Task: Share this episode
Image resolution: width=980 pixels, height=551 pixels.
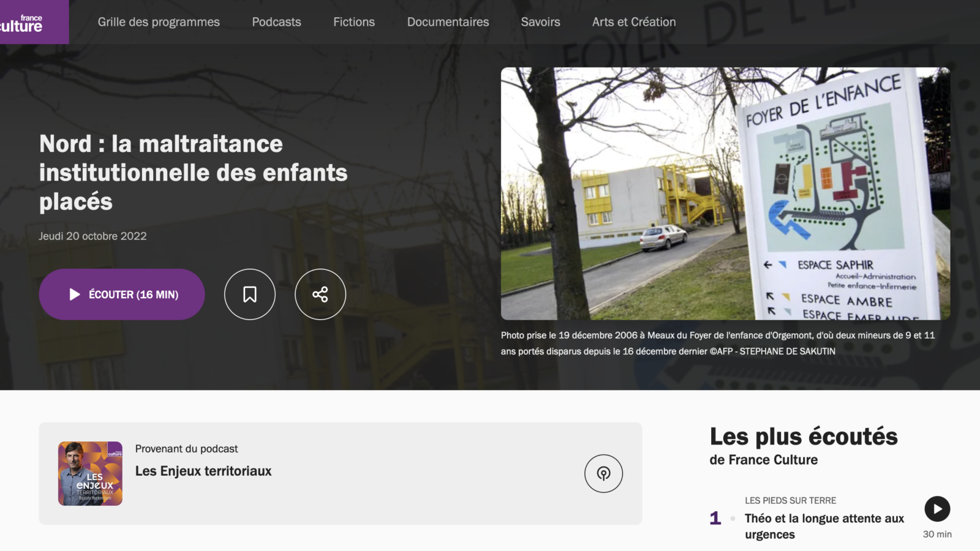Action: (320, 294)
